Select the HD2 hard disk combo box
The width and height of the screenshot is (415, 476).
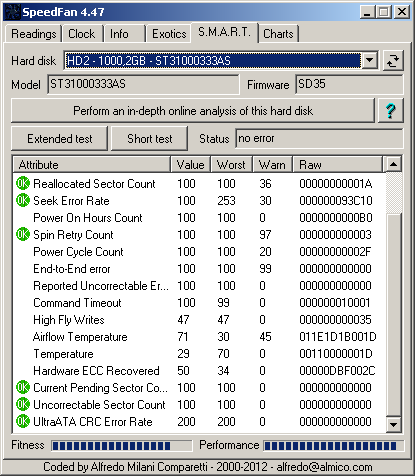pyautogui.click(x=221, y=61)
